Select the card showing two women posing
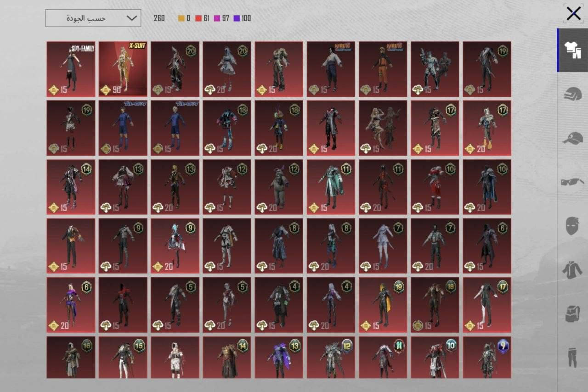 [x=383, y=128]
